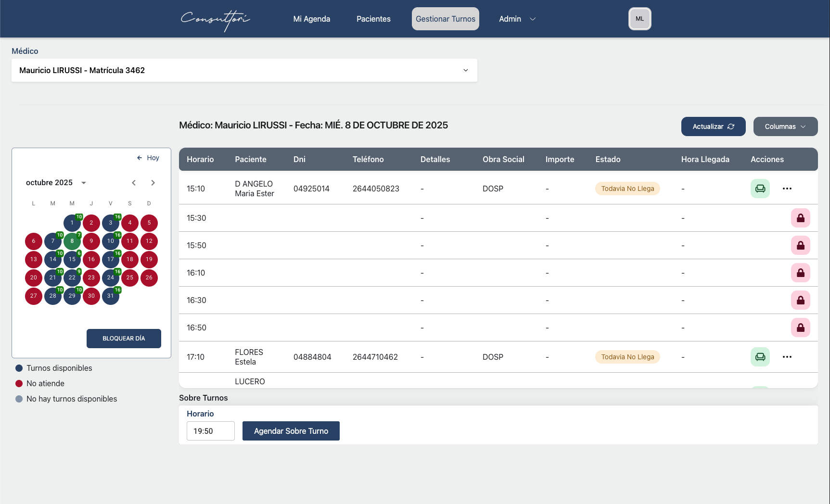Go to next month in calendar

click(153, 183)
